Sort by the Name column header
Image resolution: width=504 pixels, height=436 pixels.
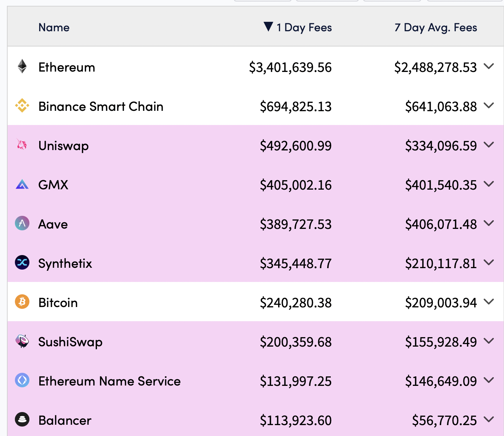click(x=54, y=28)
